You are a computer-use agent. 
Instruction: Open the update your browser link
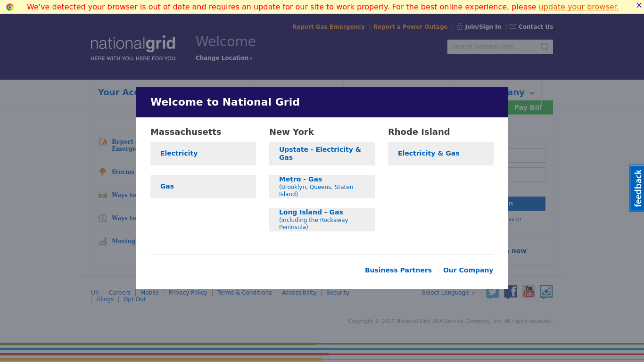(578, 7)
